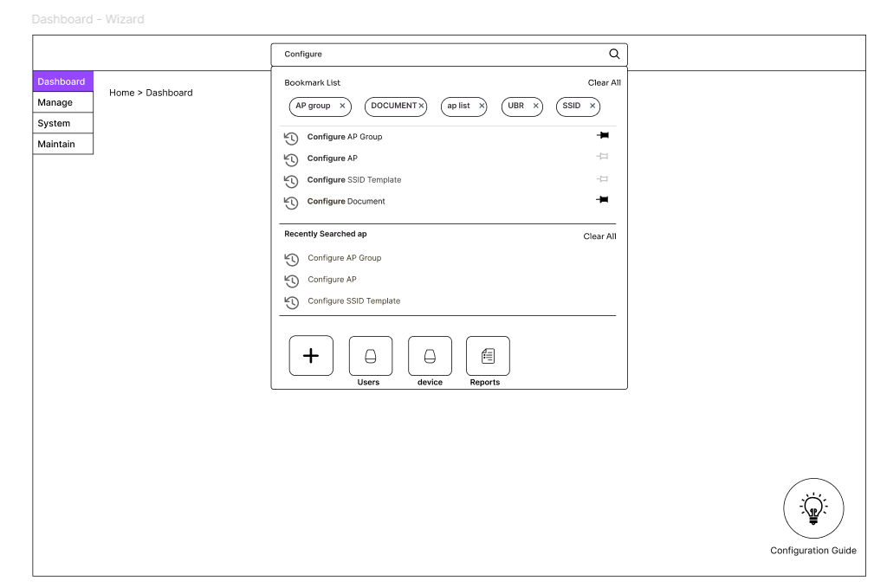The height and width of the screenshot is (588, 887).
Task: Unpin Configure AP Group suggestion
Action: tap(603, 135)
